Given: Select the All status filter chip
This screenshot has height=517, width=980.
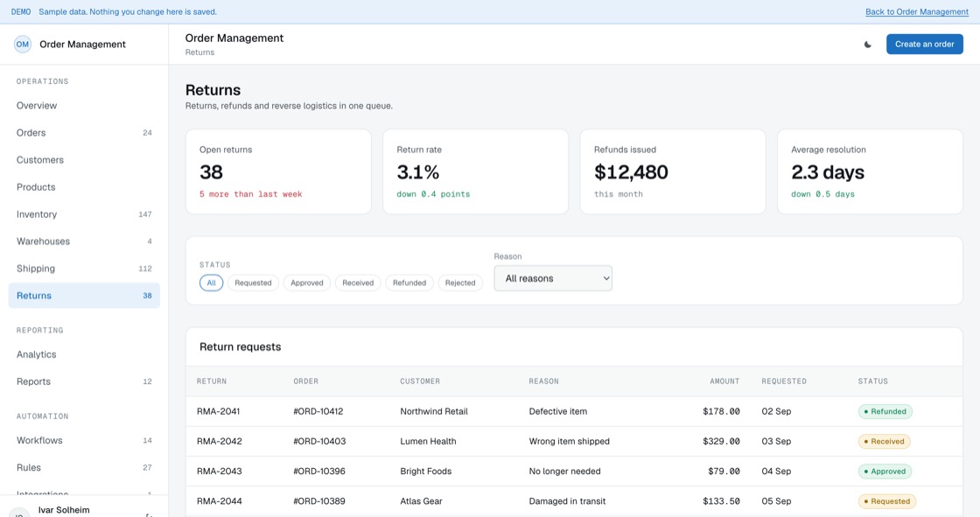Looking at the screenshot, I should tap(211, 283).
